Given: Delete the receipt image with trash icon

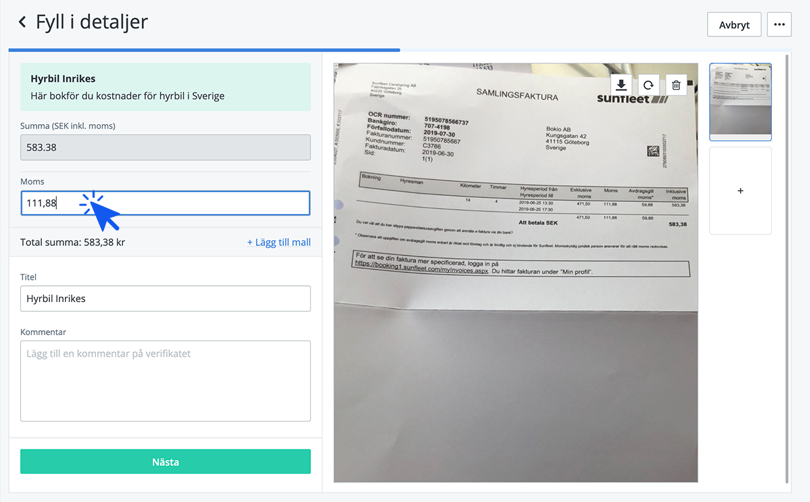Looking at the screenshot, I should click(x=676, y=85).
